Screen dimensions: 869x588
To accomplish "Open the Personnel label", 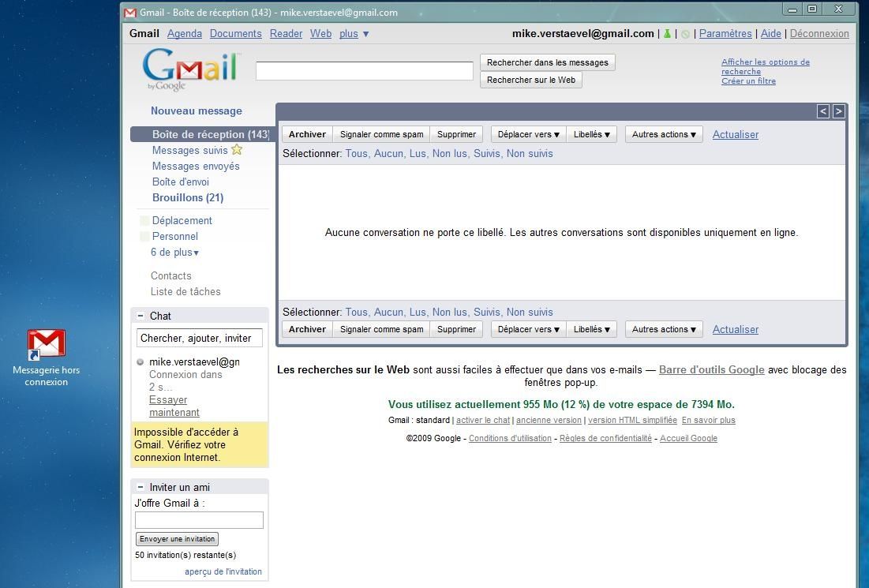I will pos(175,237).
